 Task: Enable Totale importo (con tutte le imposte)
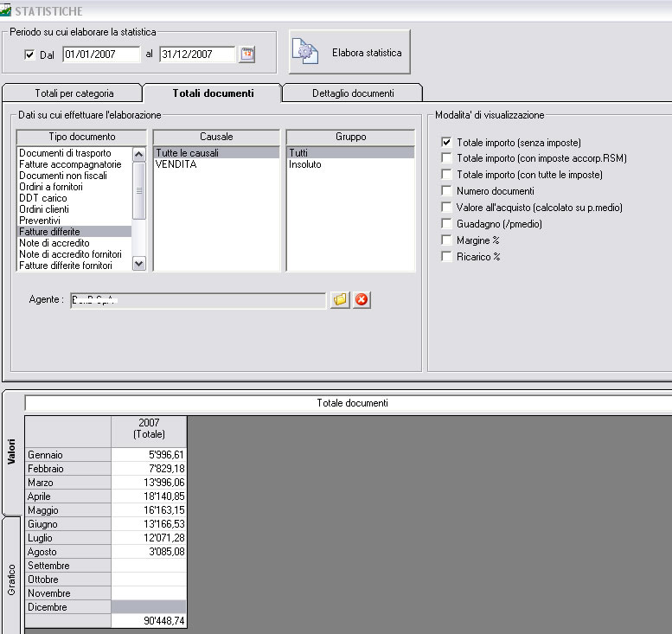446,175
